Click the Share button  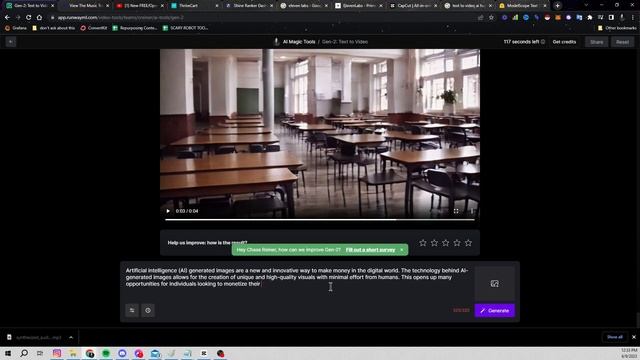click(596, 42)
